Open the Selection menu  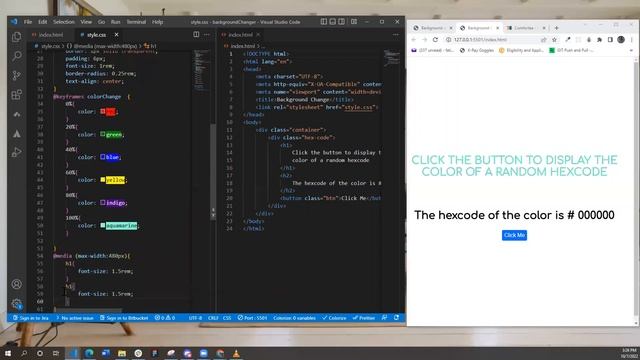coord(64,22)
